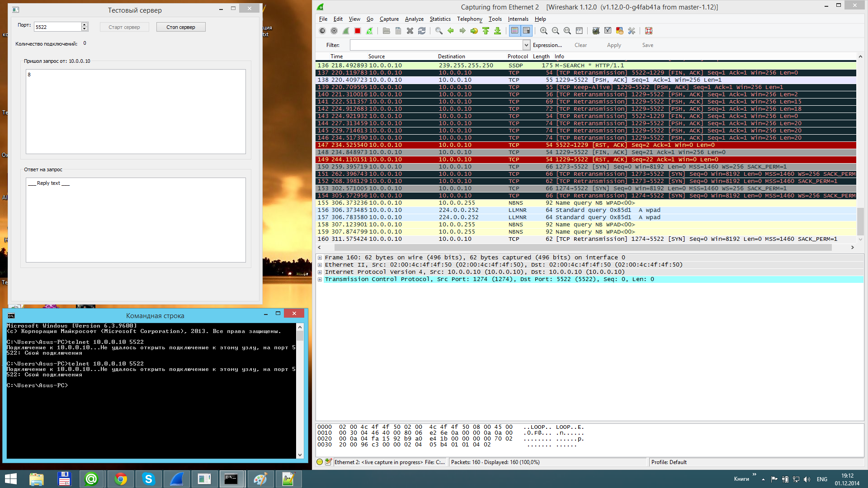Sort packets by Protocol column header
868x488 pixels.
[x=518, y=56]
